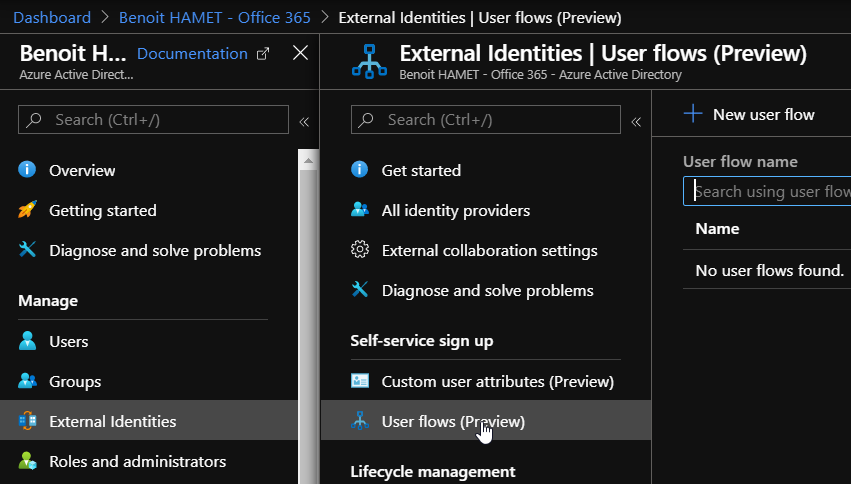Click the All identity providers icon

(360, 210)
